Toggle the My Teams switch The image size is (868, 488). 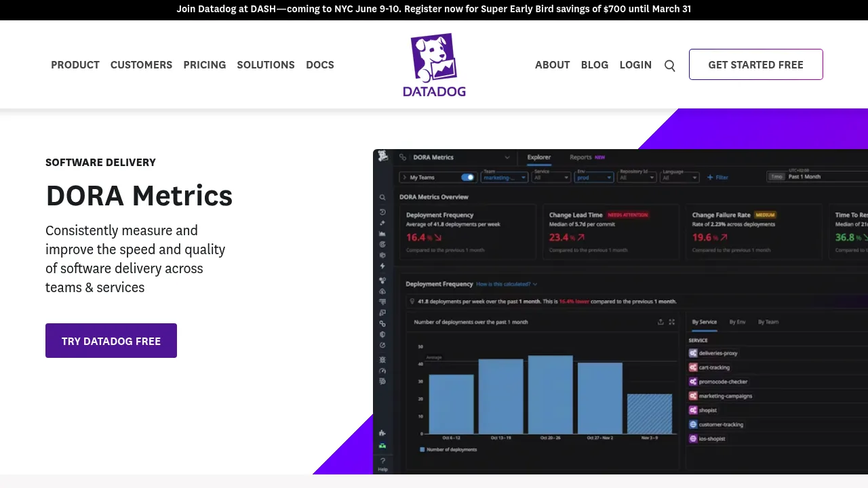(x=468, y=178)
